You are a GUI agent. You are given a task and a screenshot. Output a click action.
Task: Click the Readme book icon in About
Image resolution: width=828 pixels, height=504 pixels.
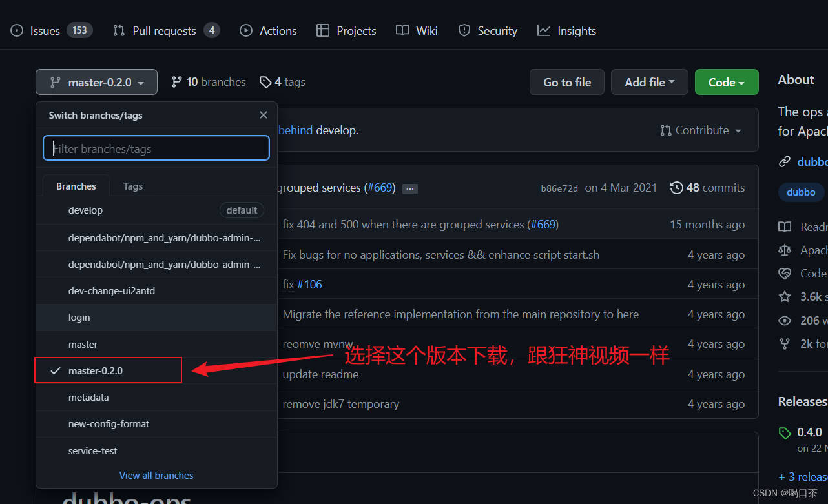(785, 227)
